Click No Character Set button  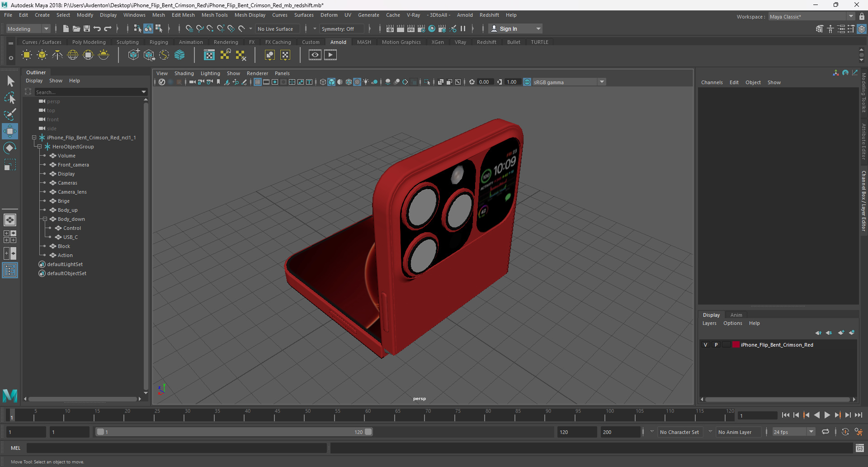679,432
